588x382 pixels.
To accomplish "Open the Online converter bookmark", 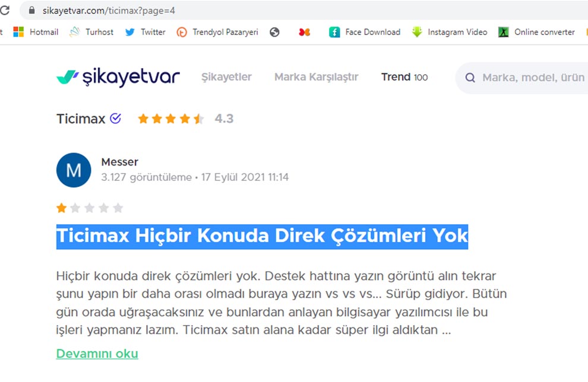I will point(536,32).
